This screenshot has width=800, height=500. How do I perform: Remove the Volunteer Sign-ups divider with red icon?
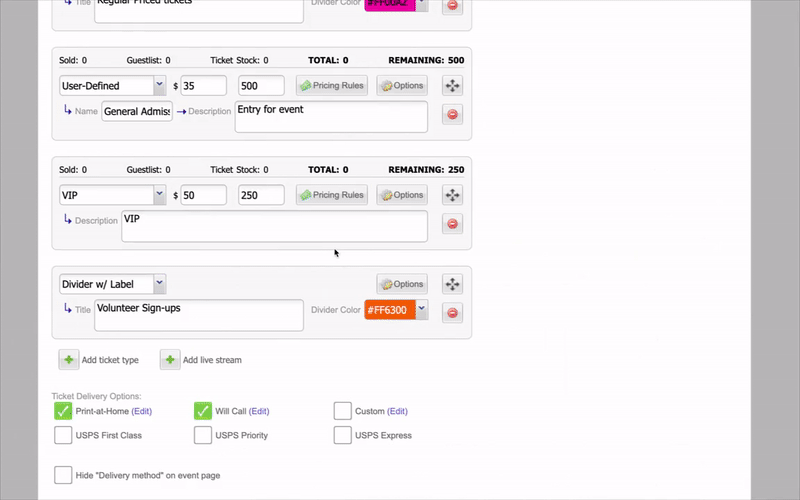pos(452,313)
